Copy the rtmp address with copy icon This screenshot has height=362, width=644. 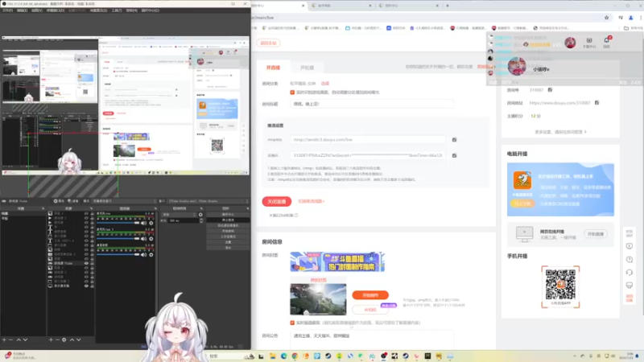tap(454, 139)
